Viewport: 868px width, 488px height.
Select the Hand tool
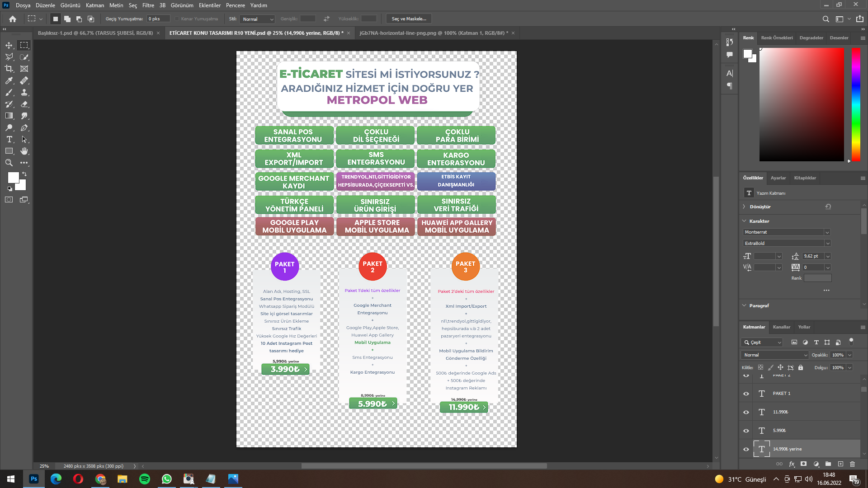point(24,151)
